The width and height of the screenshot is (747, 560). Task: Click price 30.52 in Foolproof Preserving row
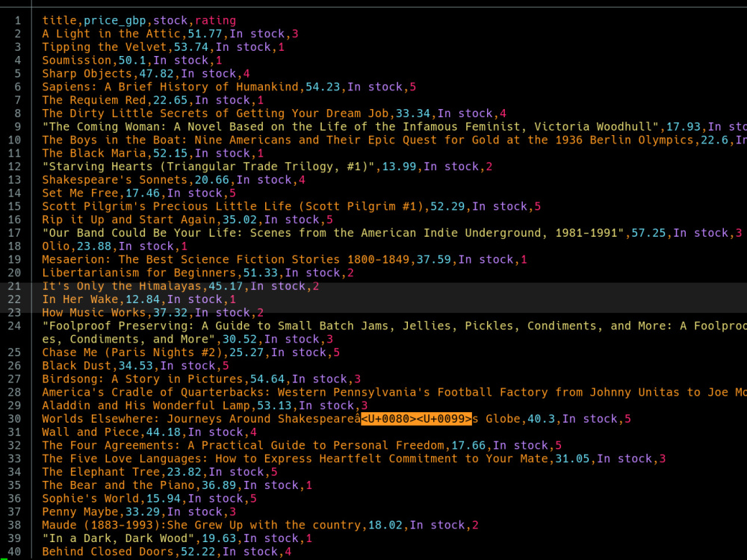[x=240, y=340]
